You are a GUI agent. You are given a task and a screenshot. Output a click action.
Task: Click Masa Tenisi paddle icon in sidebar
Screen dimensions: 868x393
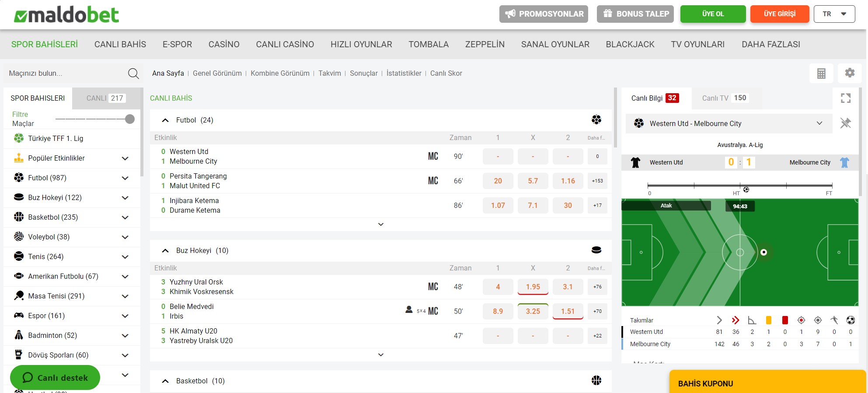[19, 296]
